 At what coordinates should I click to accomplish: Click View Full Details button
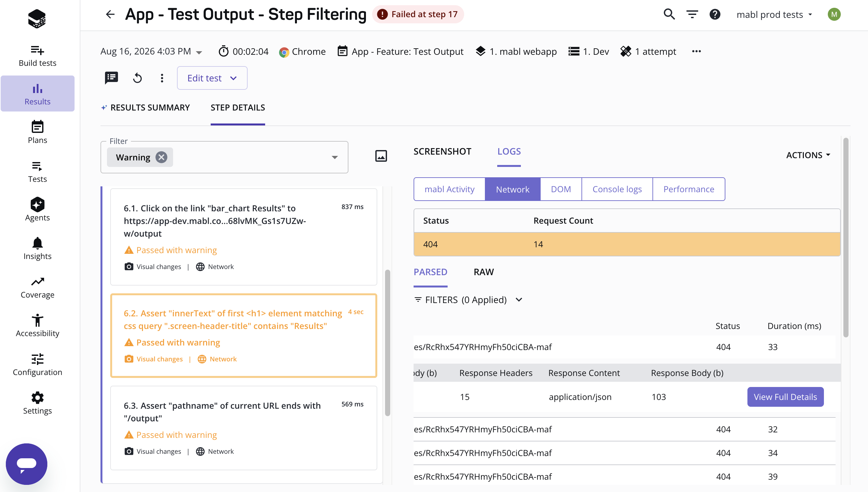tap(785, 397)
